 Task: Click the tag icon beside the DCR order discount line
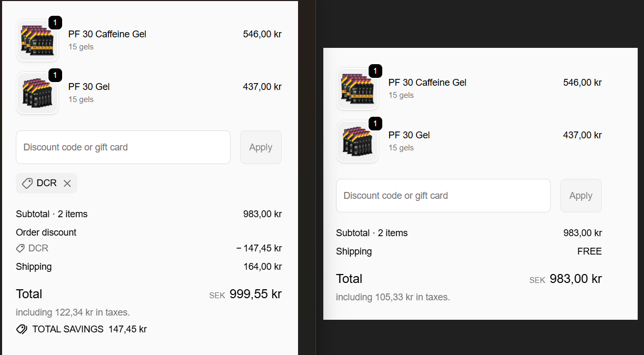click(21, 248)
